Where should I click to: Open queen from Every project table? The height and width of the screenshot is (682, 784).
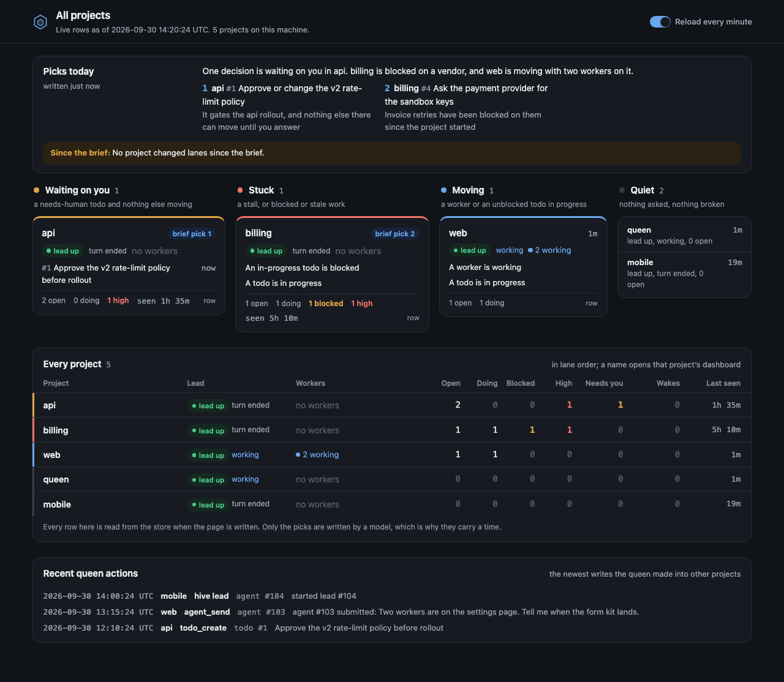[x=56, y=479]
